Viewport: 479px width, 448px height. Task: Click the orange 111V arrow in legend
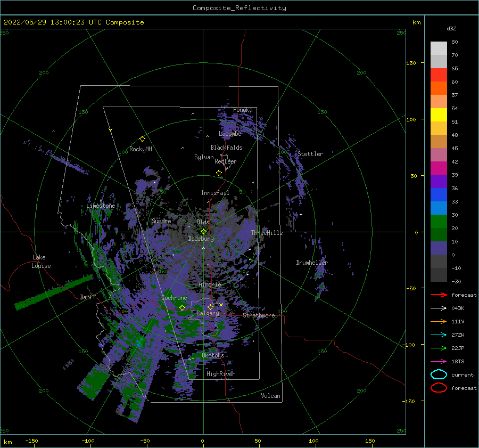439,321
